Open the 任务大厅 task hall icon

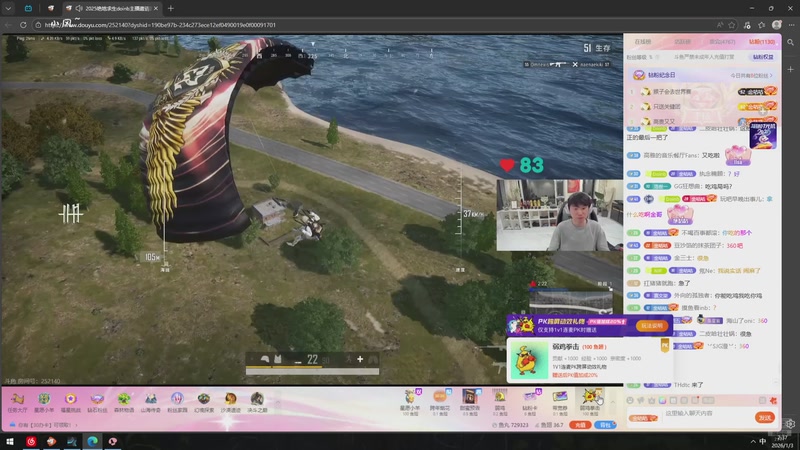point(17,402)
